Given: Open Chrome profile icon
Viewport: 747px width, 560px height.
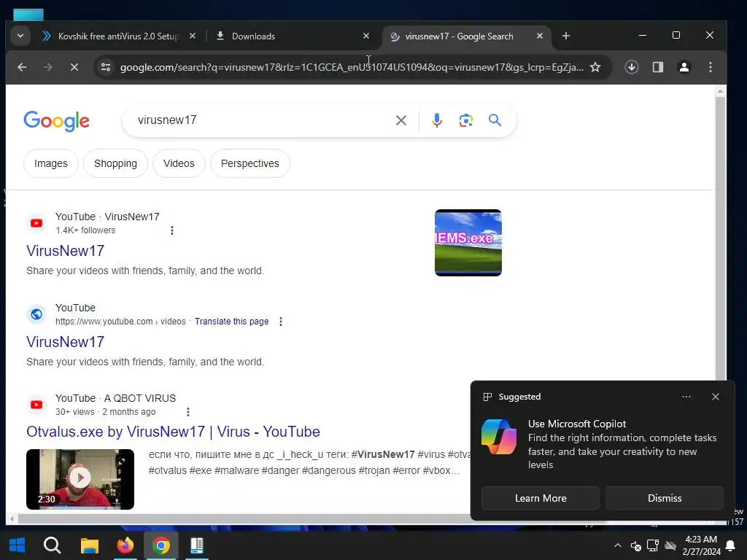Looking at the screenshot, I should 684,67.
